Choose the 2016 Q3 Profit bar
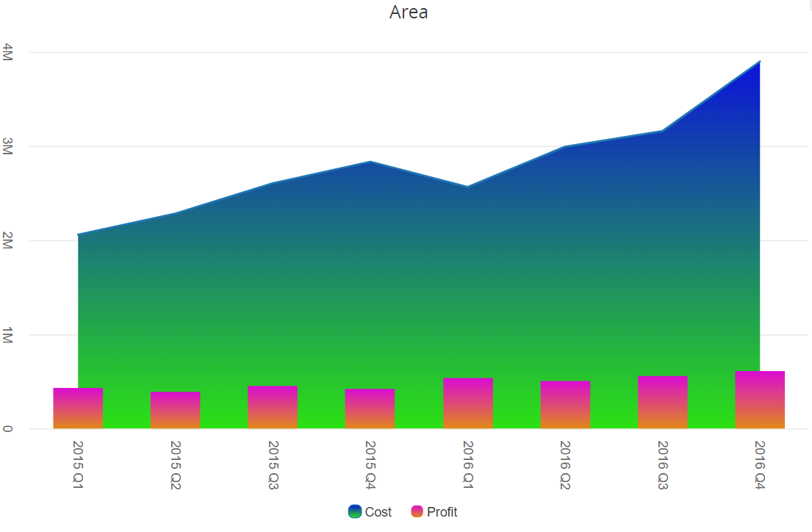 coord(663,403)
